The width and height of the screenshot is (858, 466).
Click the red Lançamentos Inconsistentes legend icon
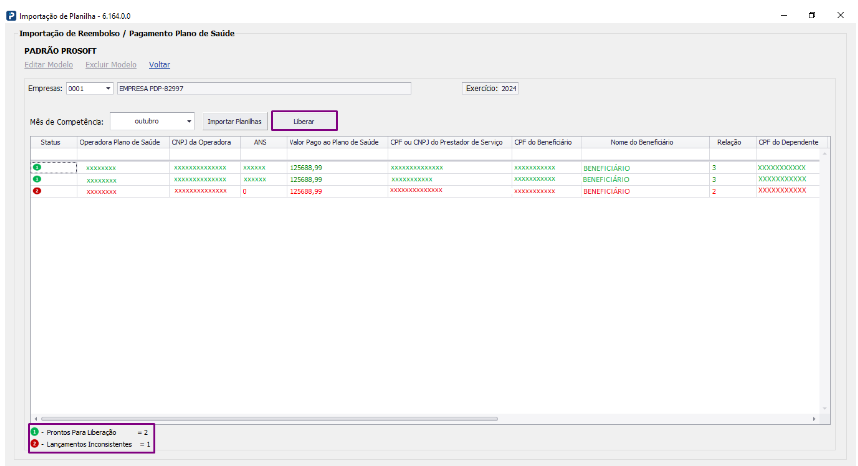[34, 443]
